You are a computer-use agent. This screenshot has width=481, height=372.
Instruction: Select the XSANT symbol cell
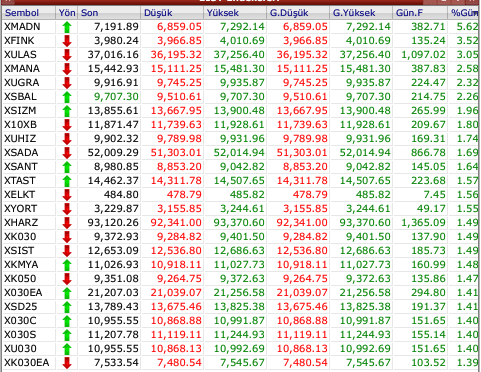pyautogui.click(x=29, y=167)
